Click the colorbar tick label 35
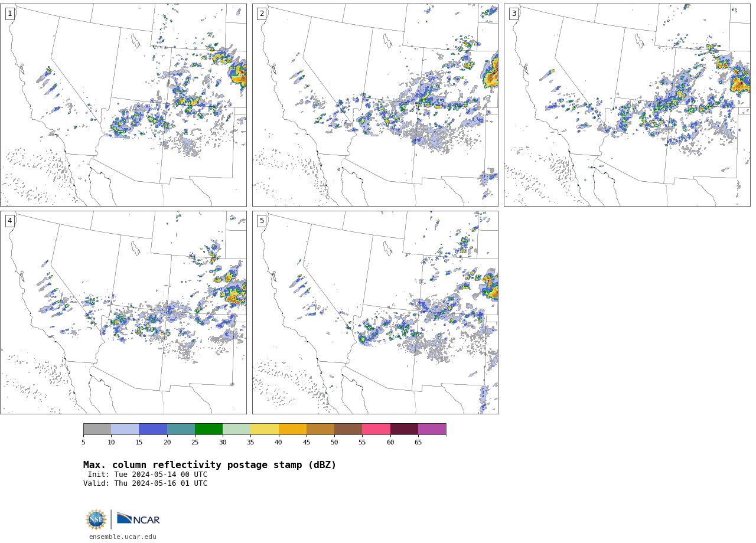This screenshot has height=543, width=756. click(x=250, y=443)
